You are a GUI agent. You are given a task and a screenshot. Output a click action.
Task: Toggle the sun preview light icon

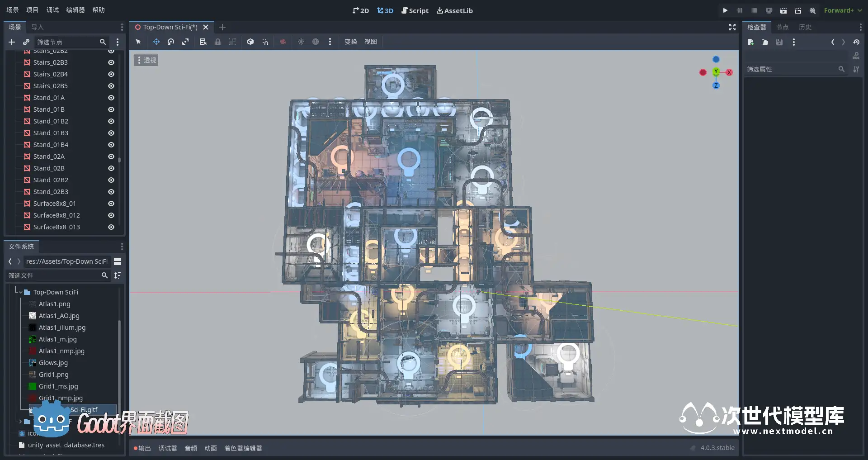[301, 42]
